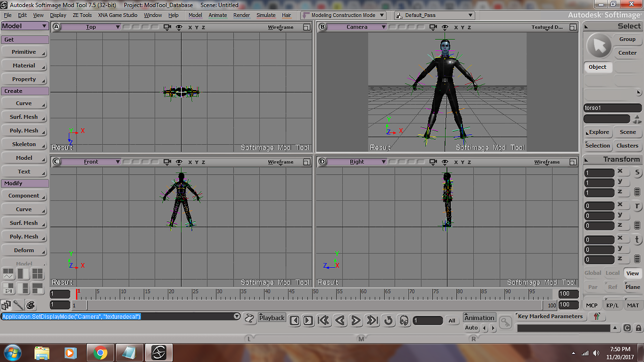
Task: Toggle the eye icon in Front viewport
Action: click(179, 162)
